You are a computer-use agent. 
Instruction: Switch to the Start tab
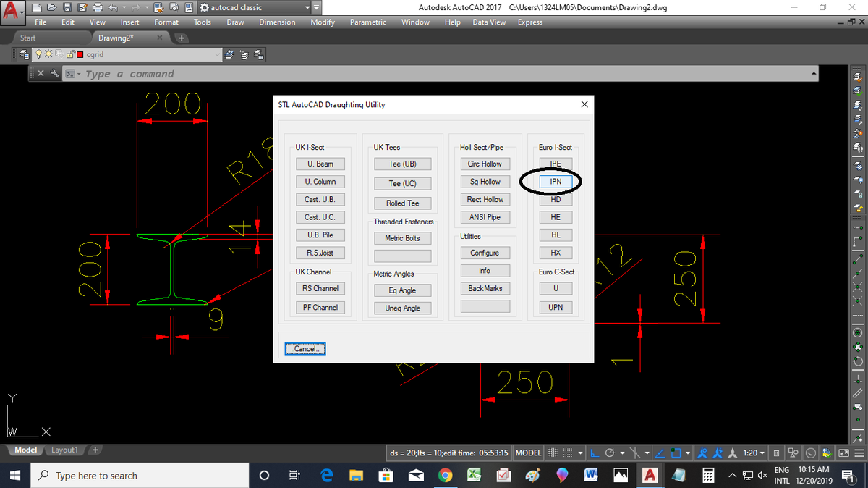click(28, 38)
